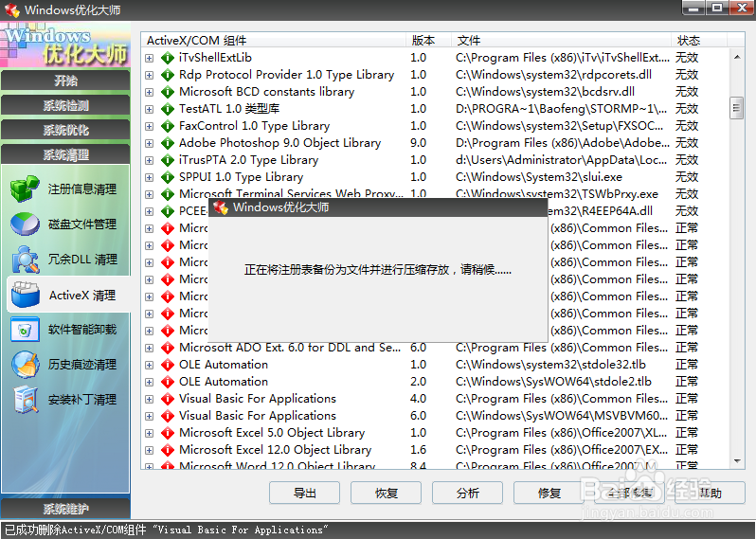This screenshot has width=756, height=539.
Task: Click the 帮助 help button
Action: point(711,493)
